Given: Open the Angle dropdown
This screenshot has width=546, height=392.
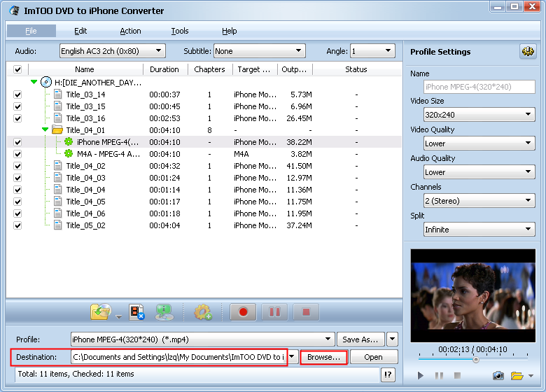Looking at the screenshot, I should click(x=372, y=51).
